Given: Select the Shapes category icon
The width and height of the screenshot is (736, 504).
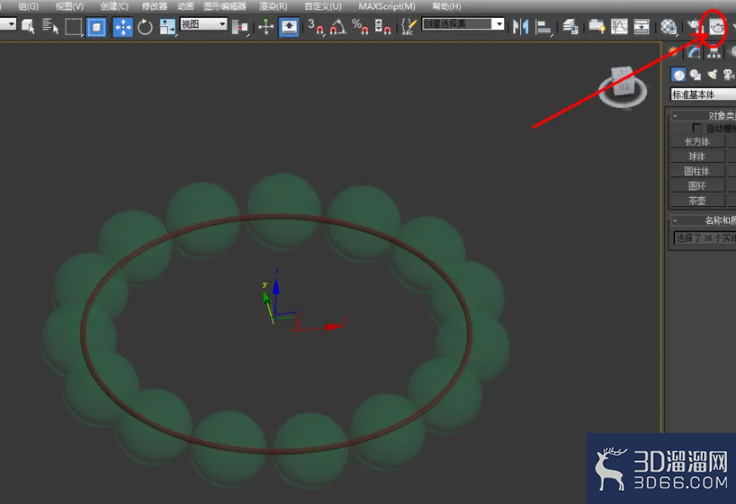Looking at the screenshot, I should click(695, 75).
